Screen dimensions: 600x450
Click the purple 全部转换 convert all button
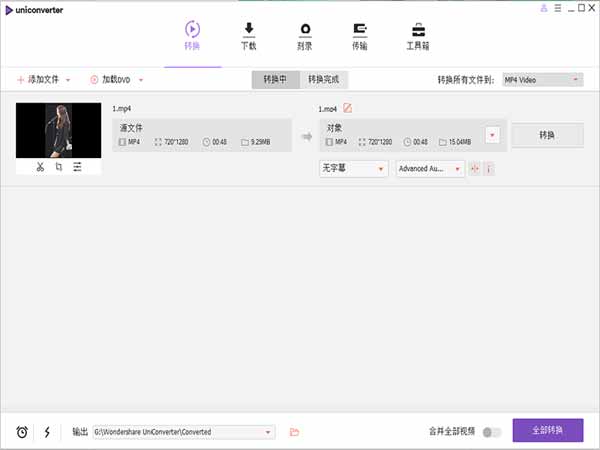pyautogui.click(x=547, y=430)
